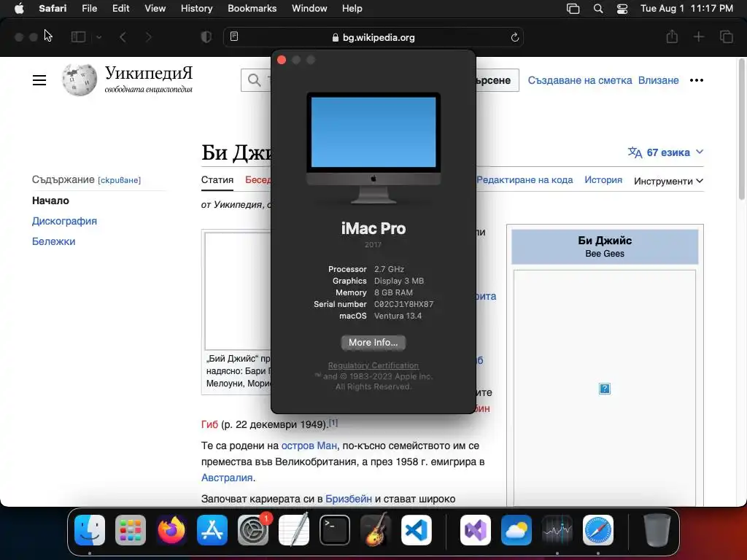
Task: Open the History menu
Action: (196, 9)
